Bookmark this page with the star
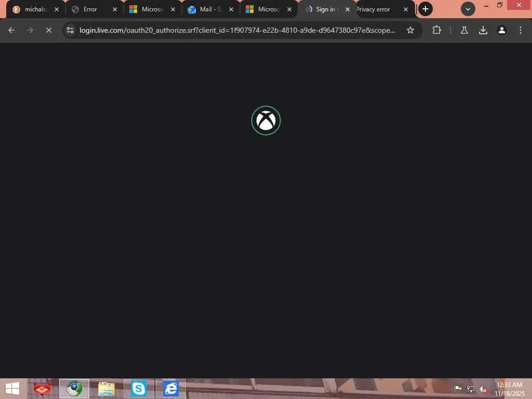This screenshot has width=532, height=399. 410,30
